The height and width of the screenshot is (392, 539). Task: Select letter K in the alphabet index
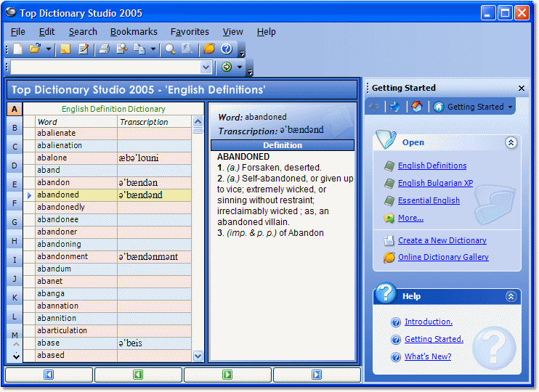(15, 298)
